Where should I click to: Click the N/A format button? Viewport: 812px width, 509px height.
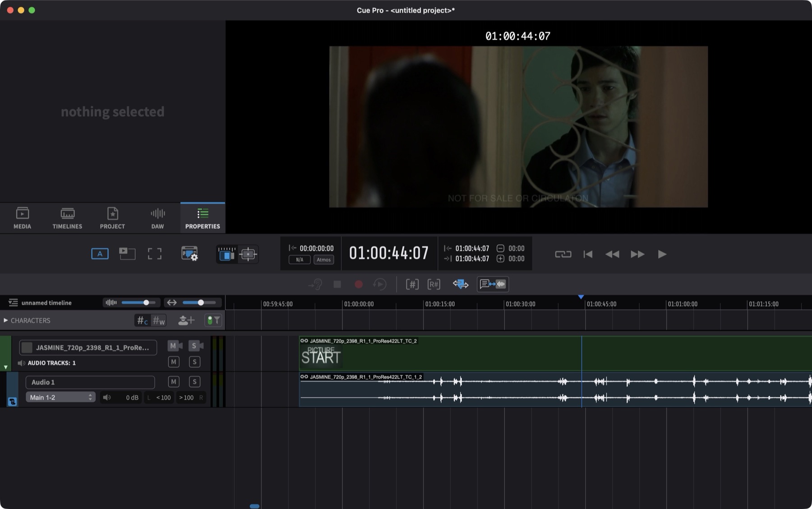(300, 260)
